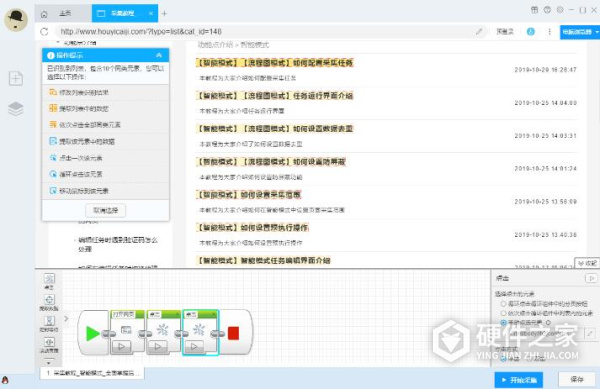Viewport: 600px width, 389px height.
Task: Run the highlighted click node play button
Action: tap(194, 347)
